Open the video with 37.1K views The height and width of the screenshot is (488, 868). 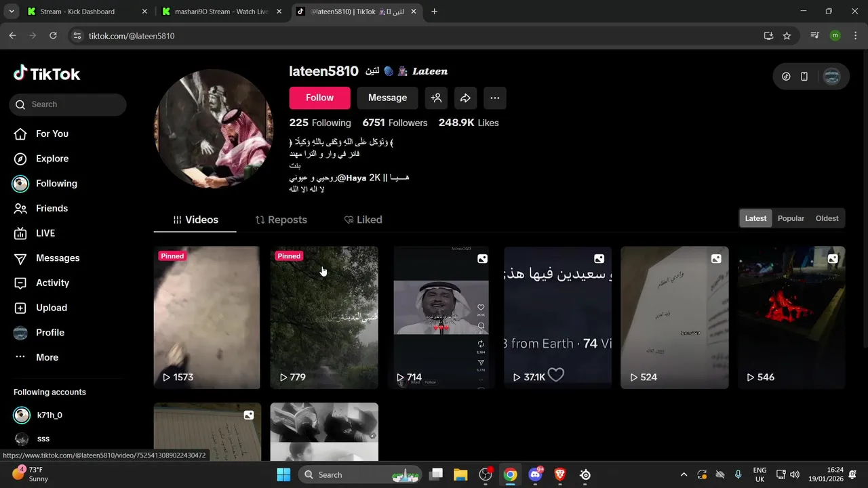tap(557, 317)
